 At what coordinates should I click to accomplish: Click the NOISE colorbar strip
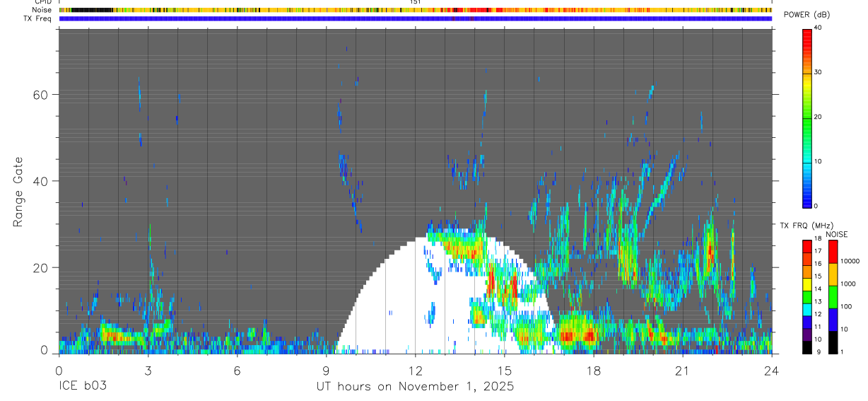pyautogui.click(x=833, y=297)
